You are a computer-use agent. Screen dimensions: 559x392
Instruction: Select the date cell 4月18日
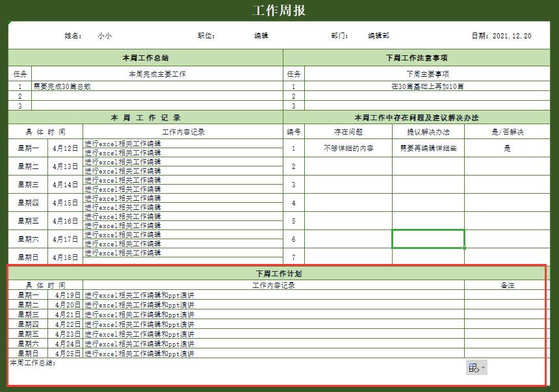[x=65, y=257]
